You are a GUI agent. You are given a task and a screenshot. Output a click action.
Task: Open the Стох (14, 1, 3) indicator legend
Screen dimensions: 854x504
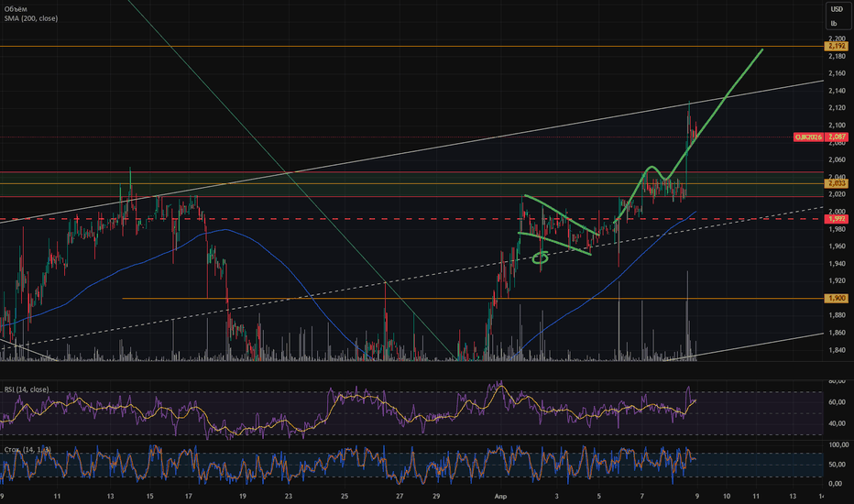click(x=27, y=450)
